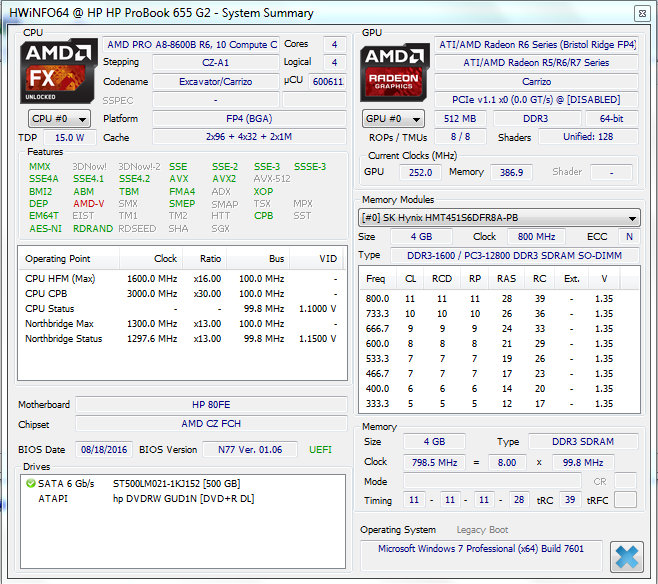The image size is (658, 584).
Task: Select the CPU CPB row
Action: coord(181,294)
